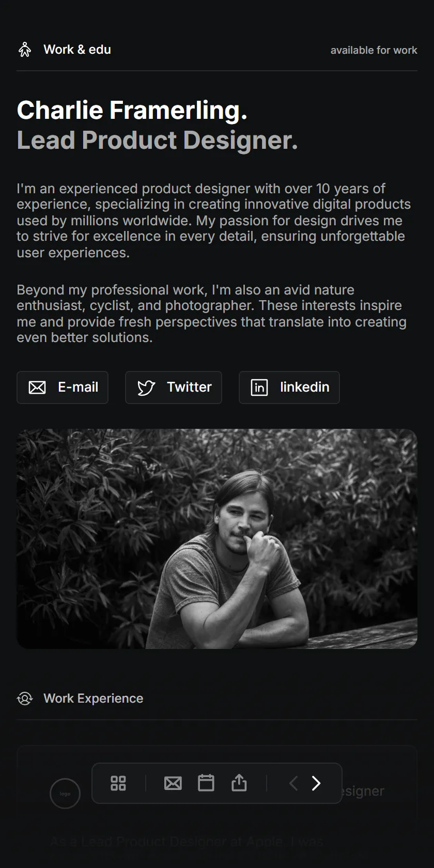434x868 pixels.
Task: Click the share icon in floating toolbar
Action: point(239,783)
